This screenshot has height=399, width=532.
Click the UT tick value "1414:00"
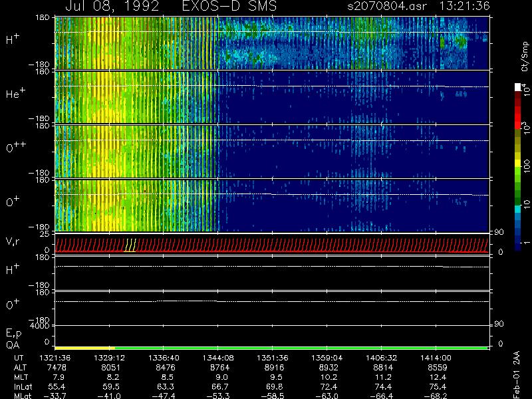click(436, 358)
